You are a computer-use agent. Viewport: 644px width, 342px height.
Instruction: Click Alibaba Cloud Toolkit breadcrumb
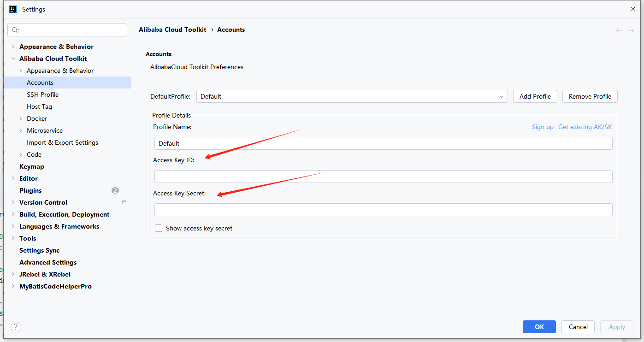[x=172, y=29]
